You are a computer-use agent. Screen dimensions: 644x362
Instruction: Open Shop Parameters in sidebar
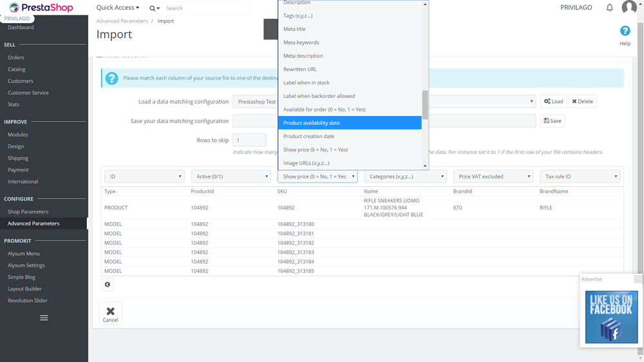tap(28, 212)
